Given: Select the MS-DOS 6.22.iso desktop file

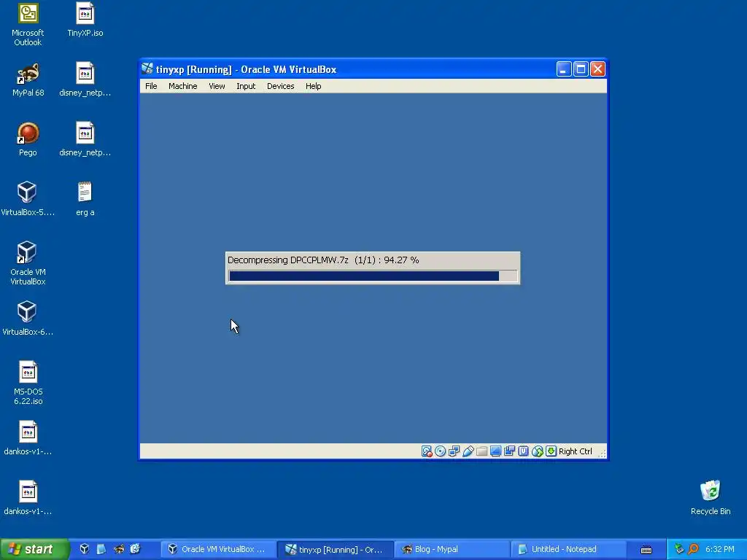Looking at the screenshot, I should pyautogui.click(x=28, y=383).
